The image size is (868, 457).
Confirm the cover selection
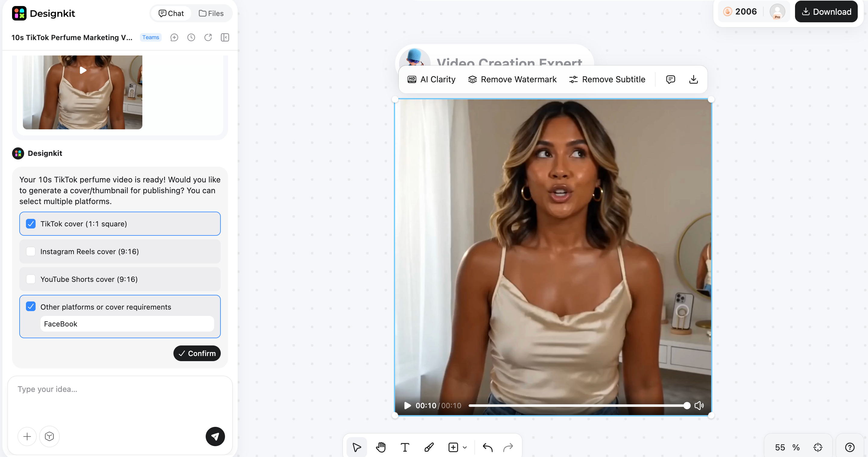click(197, 353)
